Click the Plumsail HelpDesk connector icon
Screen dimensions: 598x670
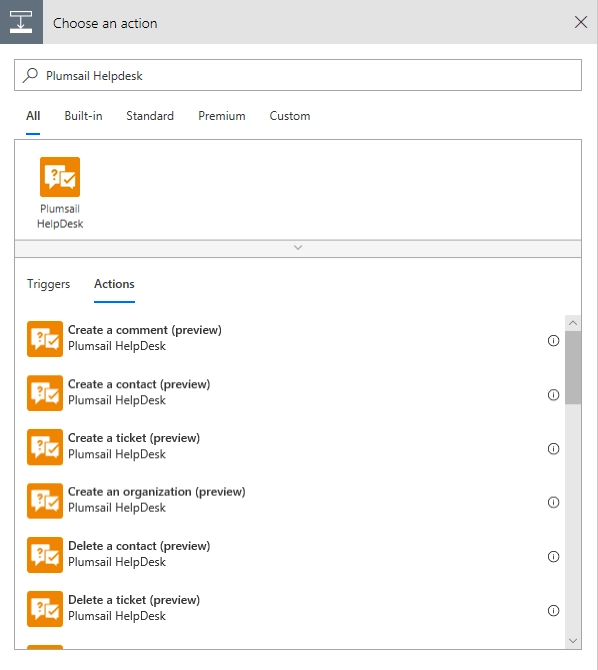click(x=60, y=177)
